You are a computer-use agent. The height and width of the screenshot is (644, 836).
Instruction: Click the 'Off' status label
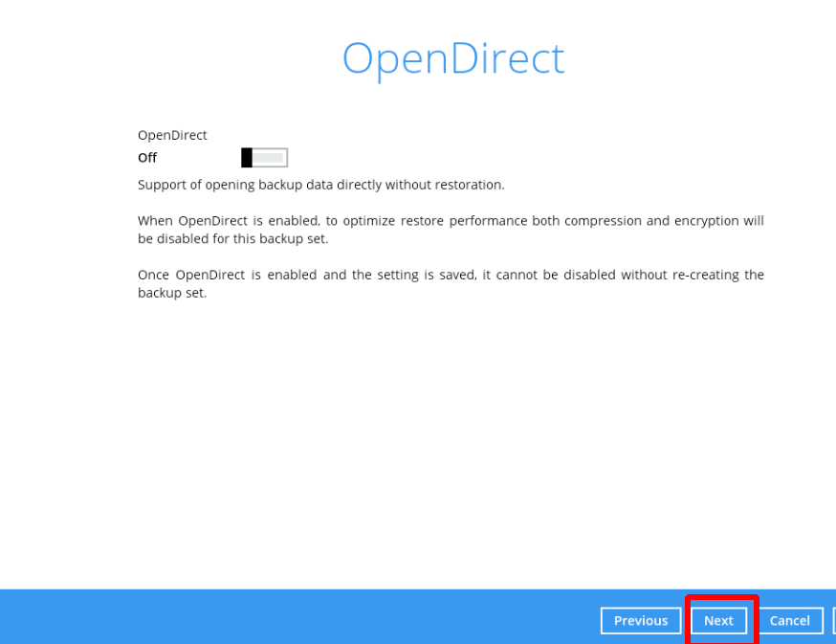[147, 158]
